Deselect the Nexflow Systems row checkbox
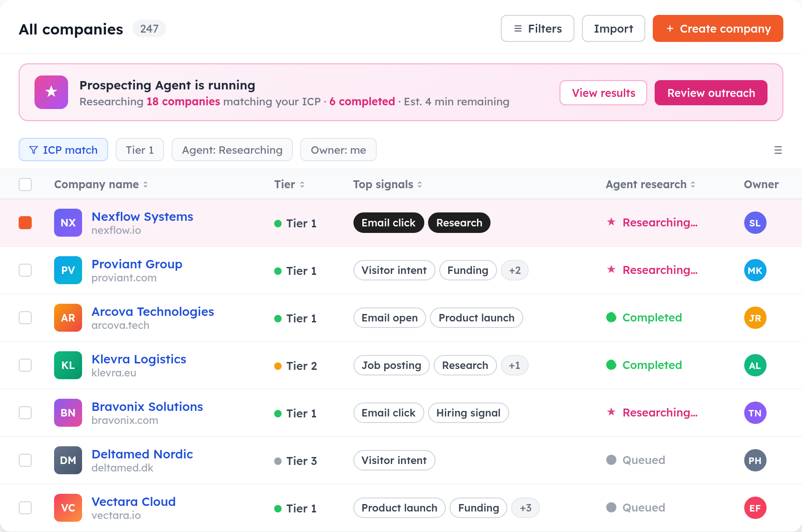 pos(25,223)
